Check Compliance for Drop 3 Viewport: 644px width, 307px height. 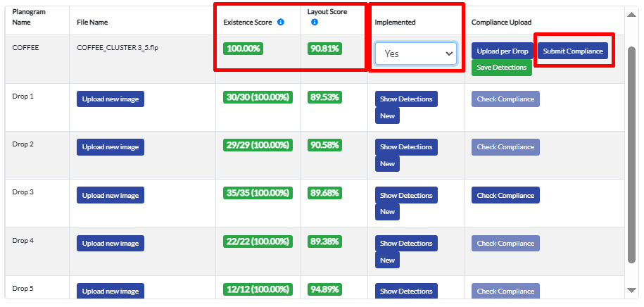coord(505,195)
